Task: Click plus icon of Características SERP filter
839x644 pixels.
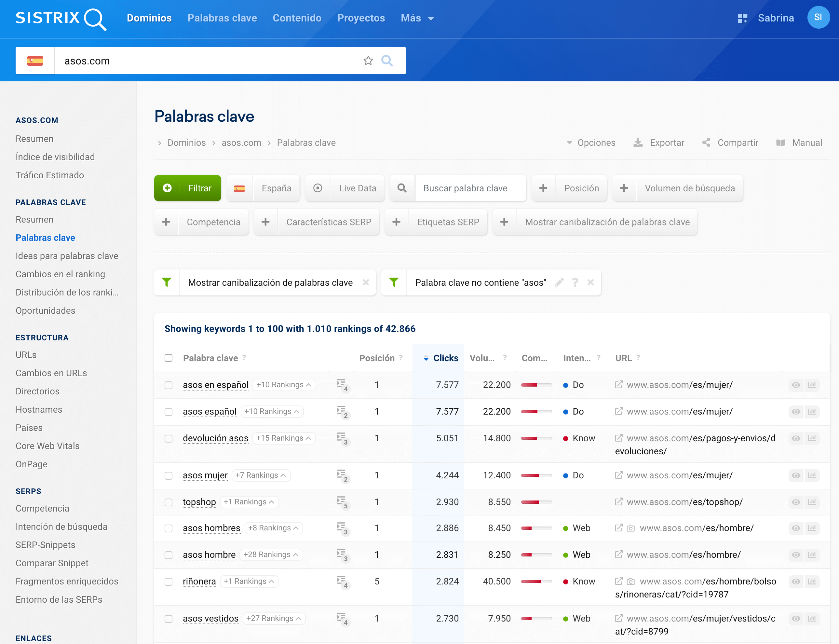Action: coord(265,222)
